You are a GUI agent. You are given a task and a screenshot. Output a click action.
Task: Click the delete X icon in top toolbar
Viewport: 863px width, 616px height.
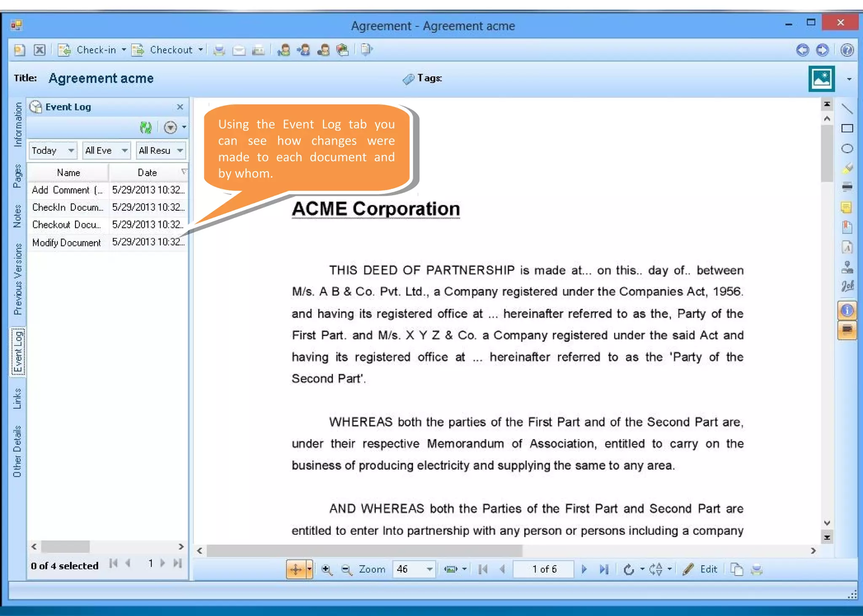(40, 50)
